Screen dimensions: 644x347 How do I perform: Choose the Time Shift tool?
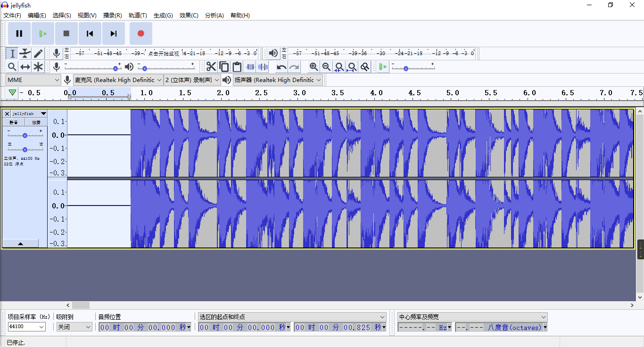pyautogui.click(x=25, y=67)
